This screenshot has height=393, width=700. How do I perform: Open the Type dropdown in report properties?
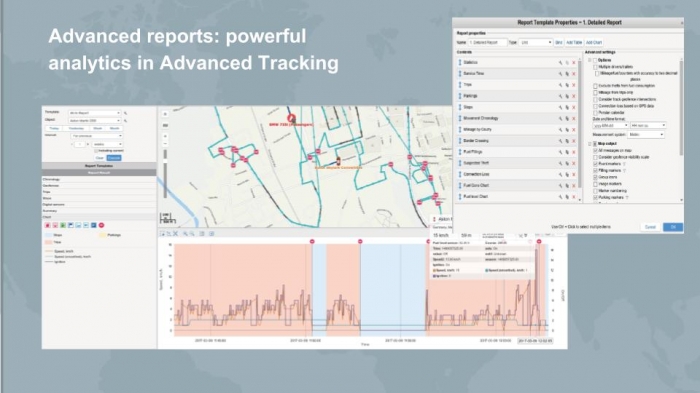point(536,42)
